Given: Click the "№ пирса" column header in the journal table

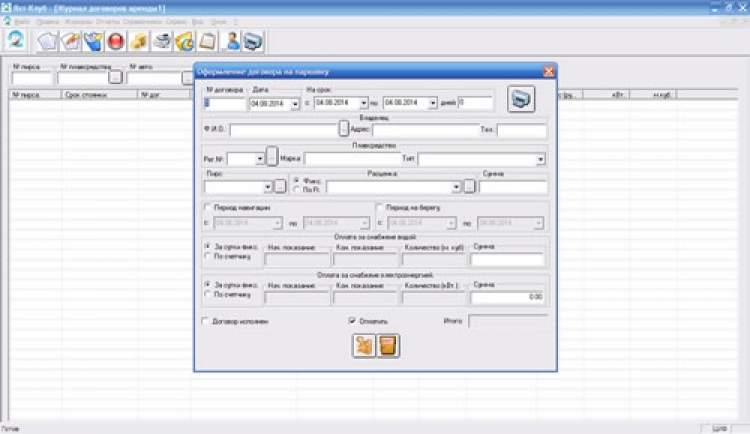Looking at the screenshot, I should click(x=35, y=95).
